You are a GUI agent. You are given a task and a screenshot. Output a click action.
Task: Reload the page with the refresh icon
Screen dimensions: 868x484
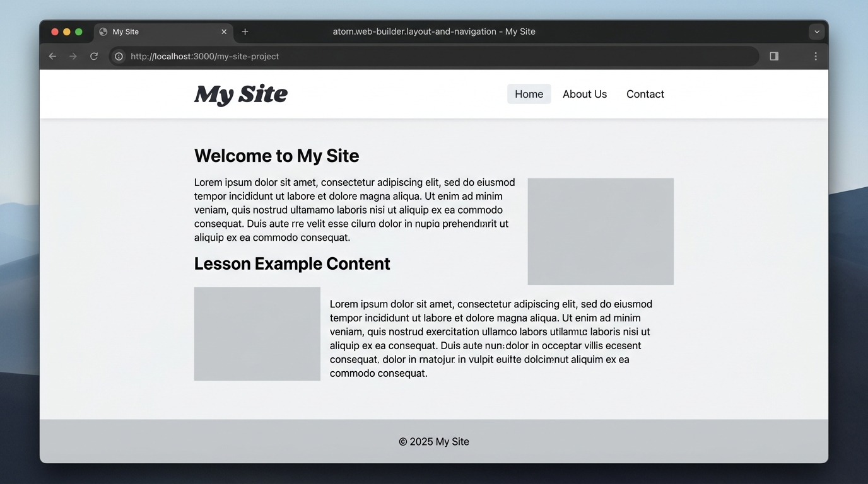tap(94, 56)
